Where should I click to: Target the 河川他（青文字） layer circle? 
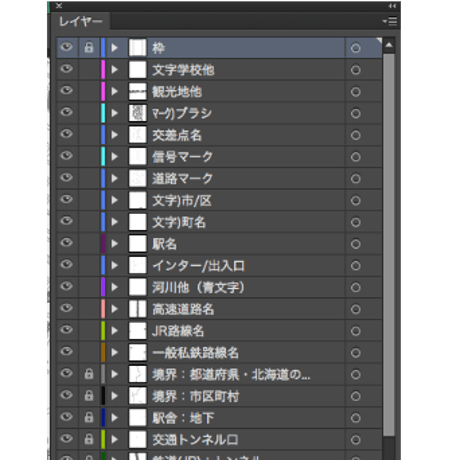point(356,287)
